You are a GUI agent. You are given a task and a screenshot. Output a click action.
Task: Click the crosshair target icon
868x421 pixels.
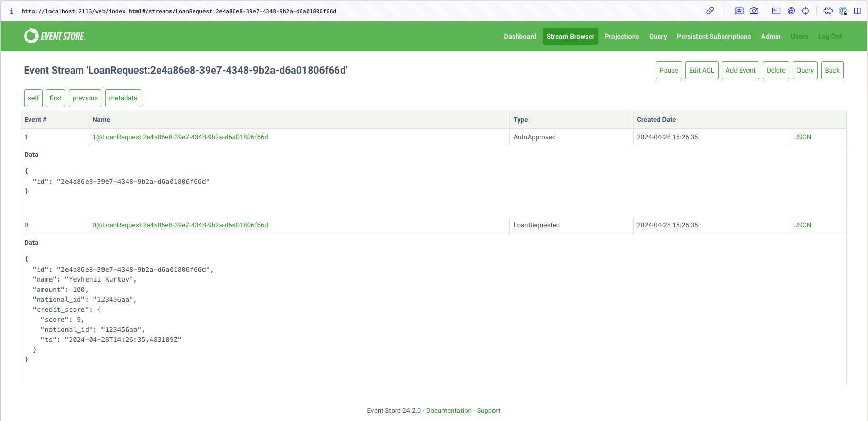click(x=805, y=11)
